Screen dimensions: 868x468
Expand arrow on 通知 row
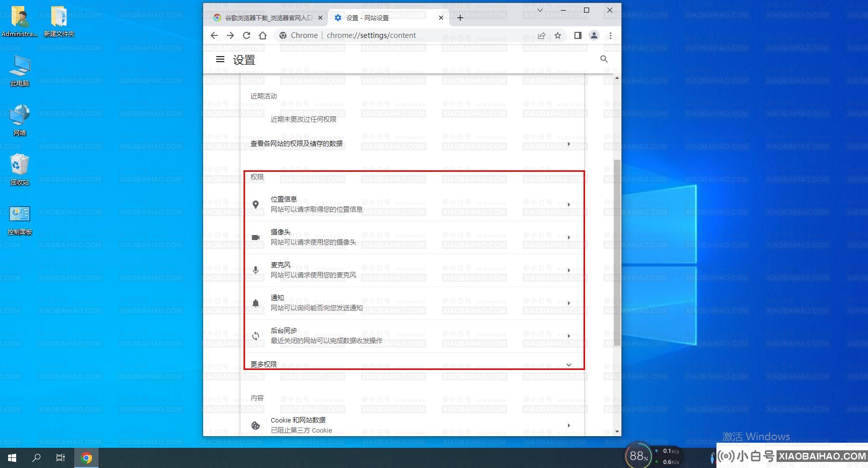tap(569, 303)
